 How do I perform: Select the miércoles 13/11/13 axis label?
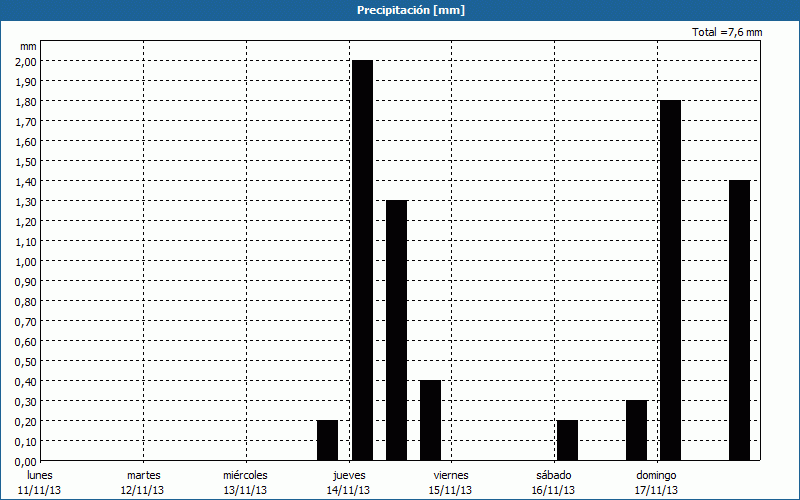245,482
